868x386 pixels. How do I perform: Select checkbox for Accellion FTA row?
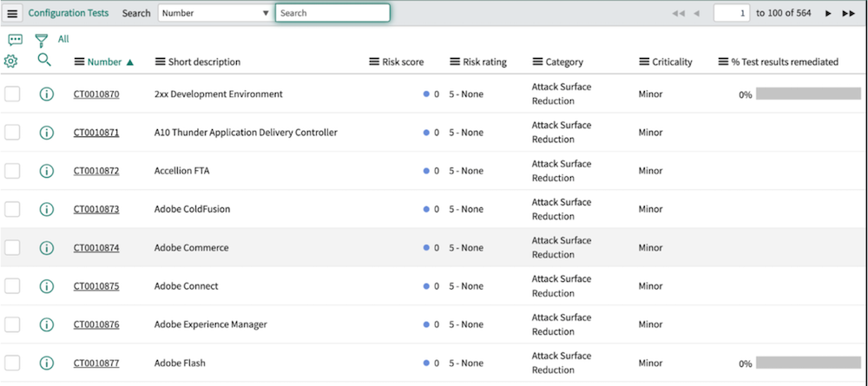[x=13, y=171]
